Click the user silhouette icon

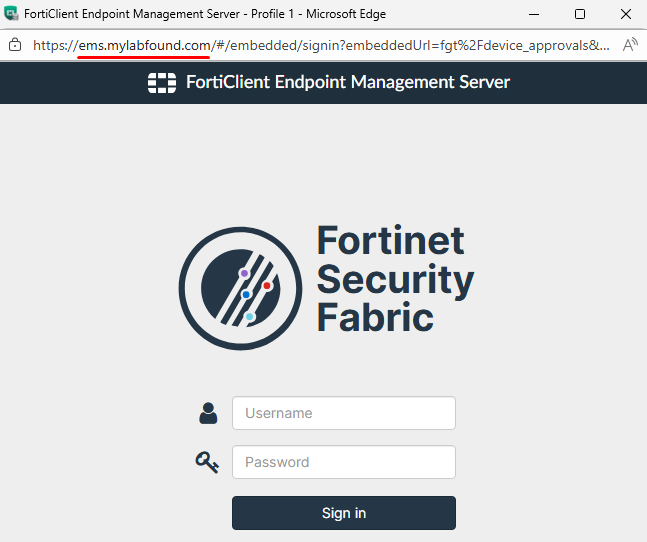[208, 413]
